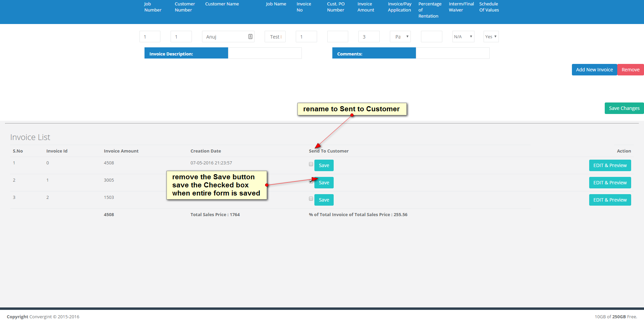Screen dimensions: 644x323
Task: Click the Send To Customer column header
Action: click(x=329, y=151)
